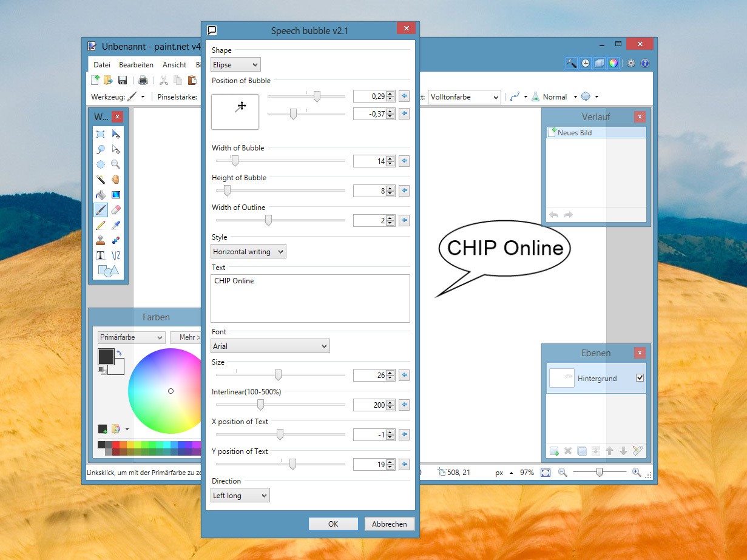747x560 pixels.
Task: Open the Help question mark icon
Action: click(645, 63)
